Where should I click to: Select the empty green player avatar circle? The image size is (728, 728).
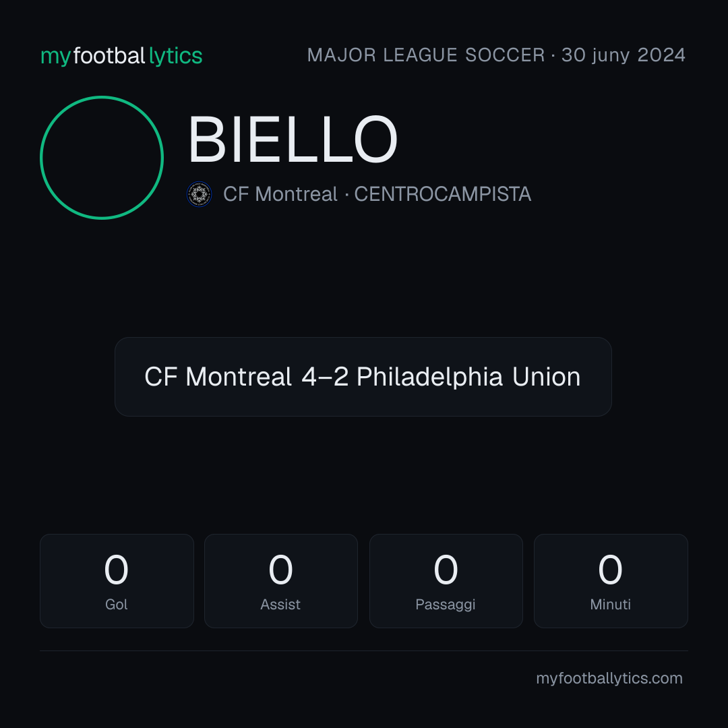click(x=102, y=158)
